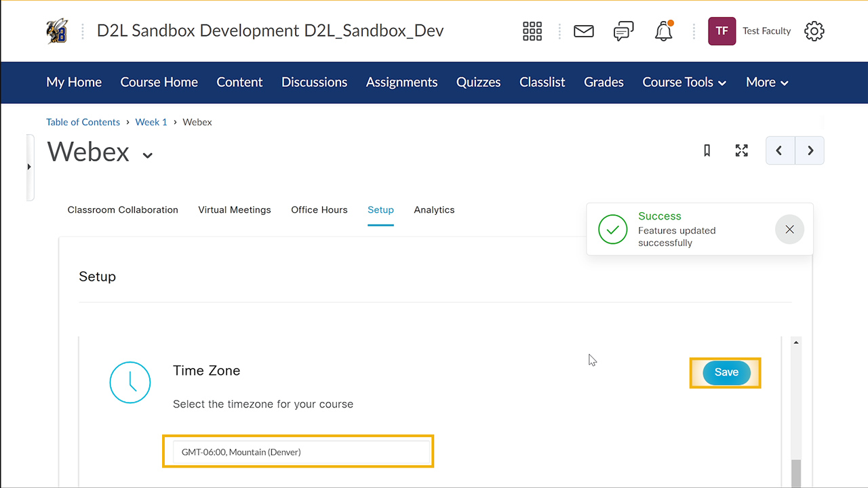
Task: Save the Time Zone setting
Action: 726,372
